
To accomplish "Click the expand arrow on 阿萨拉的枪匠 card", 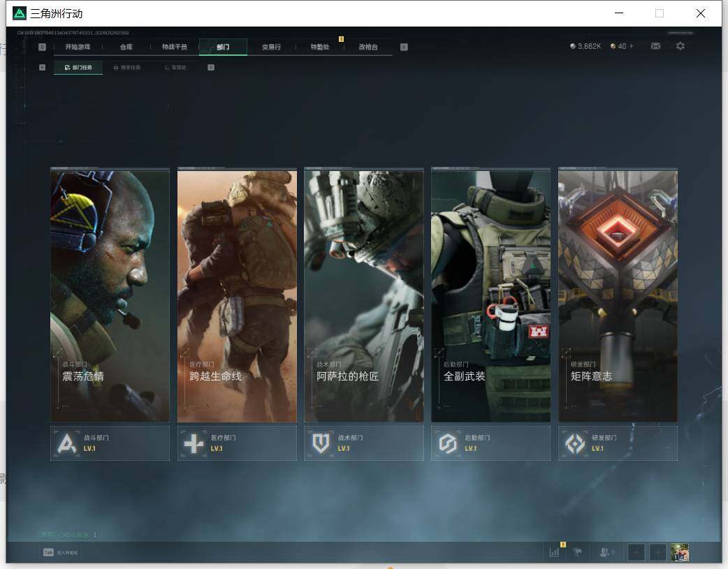I will click(x=312, y=353).
